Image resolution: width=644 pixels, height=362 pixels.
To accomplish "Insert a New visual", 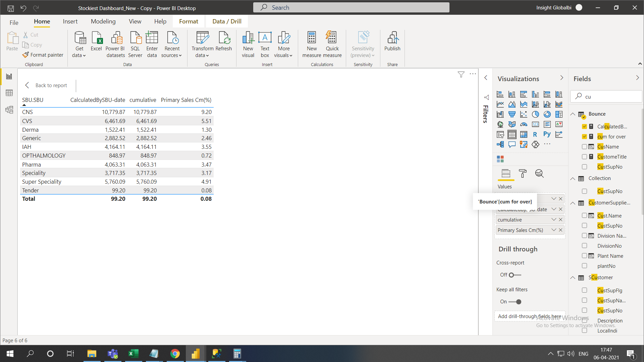I will pyautogui.click(x=248, y=44).
